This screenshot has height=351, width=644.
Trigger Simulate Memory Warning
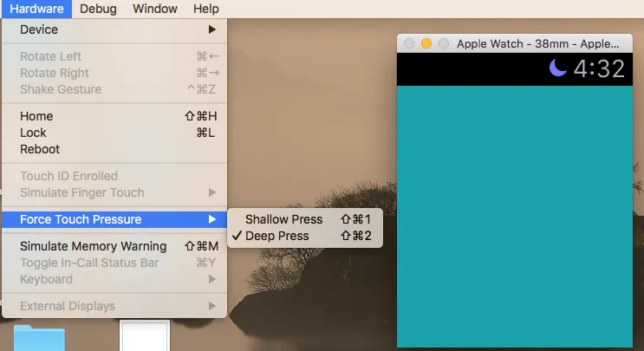click(x=114, y=246)
